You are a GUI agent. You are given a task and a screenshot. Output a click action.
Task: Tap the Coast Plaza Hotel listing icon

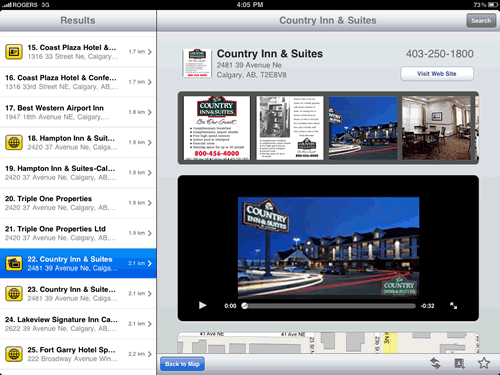14,52
